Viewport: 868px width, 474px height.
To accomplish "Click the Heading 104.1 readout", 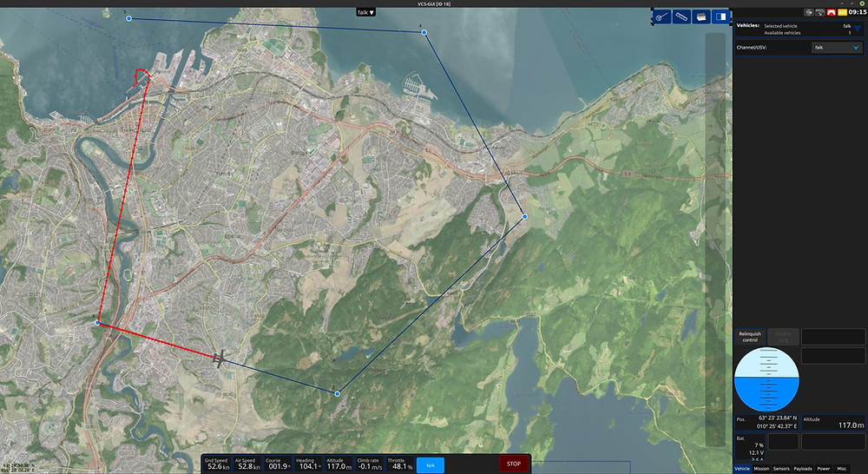I will click(308, 464).
